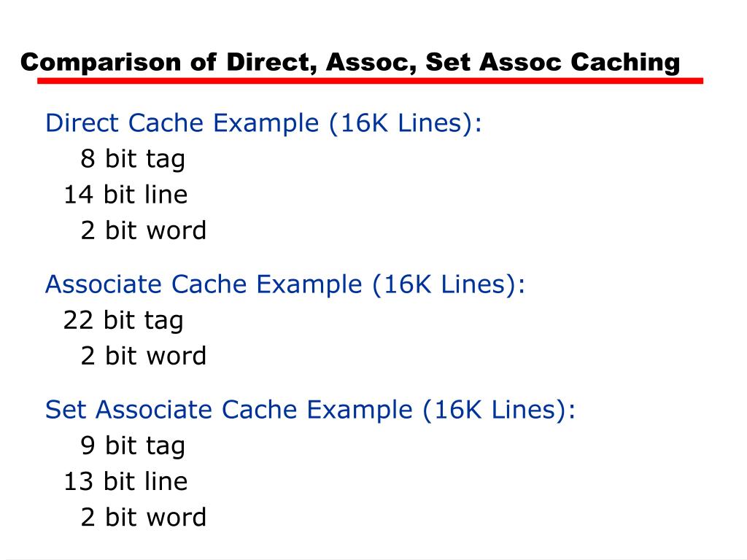Select the 'Set Associate Cache Example' heading
Image resolution: width=747 pixels, height=560 pixels.
[310, 410]
